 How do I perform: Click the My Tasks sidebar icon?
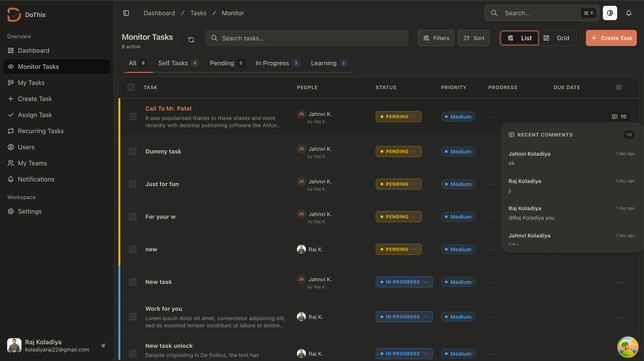(x=11, y=83)
